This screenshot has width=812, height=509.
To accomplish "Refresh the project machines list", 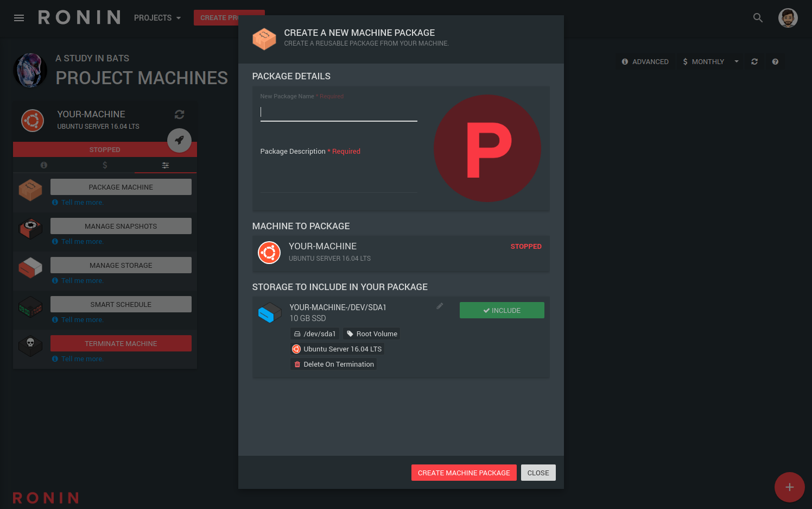I will [754, 62].
